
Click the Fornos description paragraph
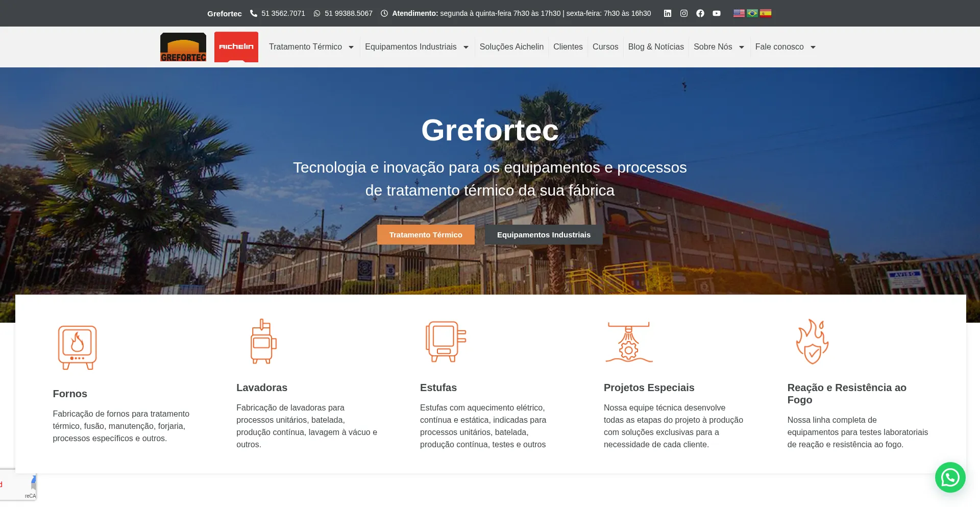coord(121,426)
